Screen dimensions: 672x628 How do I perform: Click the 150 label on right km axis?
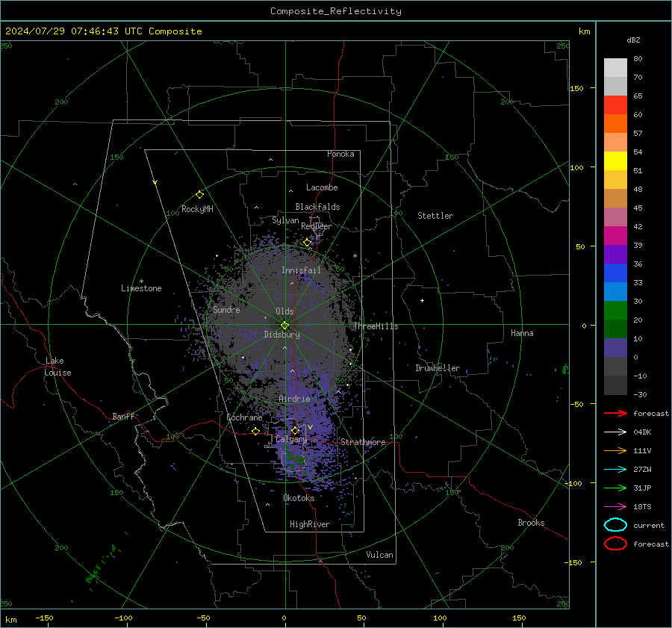577,88
